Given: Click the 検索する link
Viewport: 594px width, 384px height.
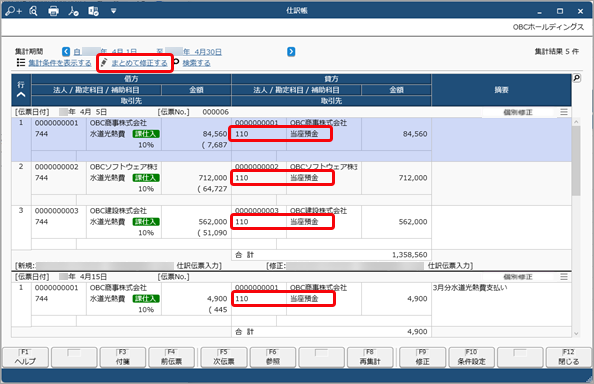Looking at the screenshot, I should 196,63.
